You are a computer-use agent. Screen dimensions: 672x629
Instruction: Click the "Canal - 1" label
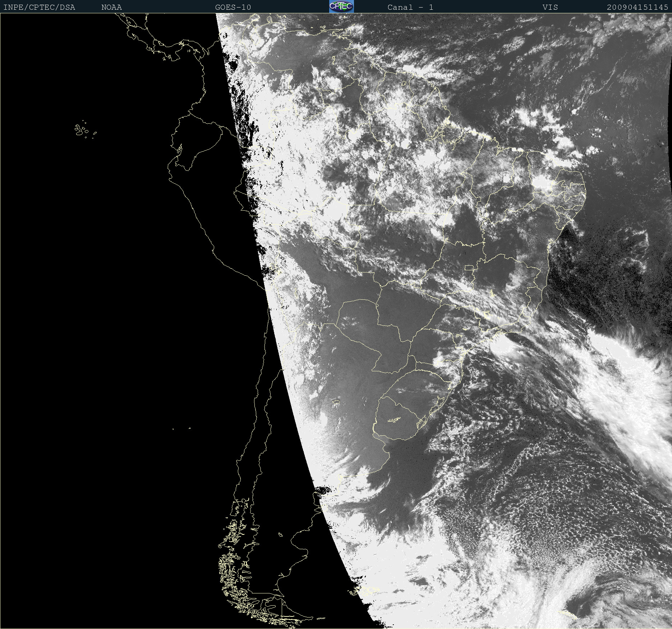coord(410,7)
